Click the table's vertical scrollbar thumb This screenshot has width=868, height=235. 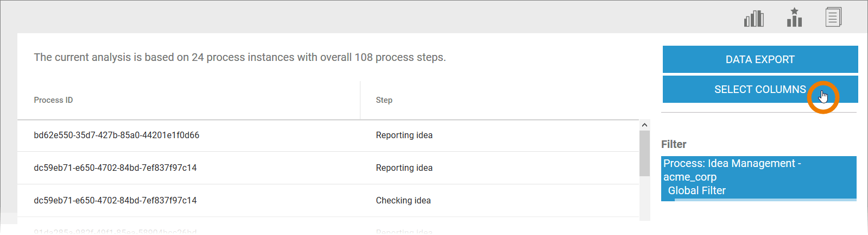tap(644, 152)
